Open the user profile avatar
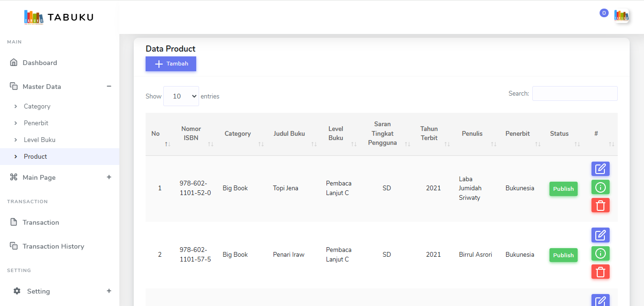Image resolution: width=644 pixels, height=306 pixels. click(x=621, y=16)
